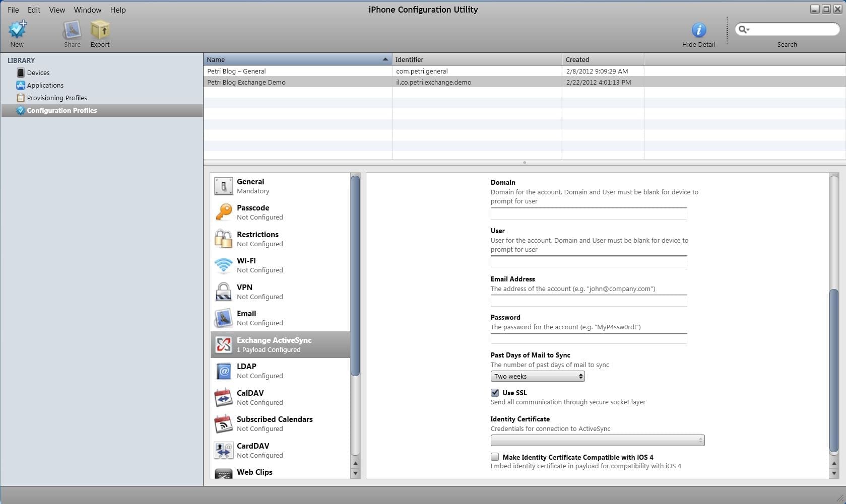The height and width of the screenshot is (504, 846).
Task: Click identifier il.co.petri.exchange.demo cell
Action: [x=433, y=82]
